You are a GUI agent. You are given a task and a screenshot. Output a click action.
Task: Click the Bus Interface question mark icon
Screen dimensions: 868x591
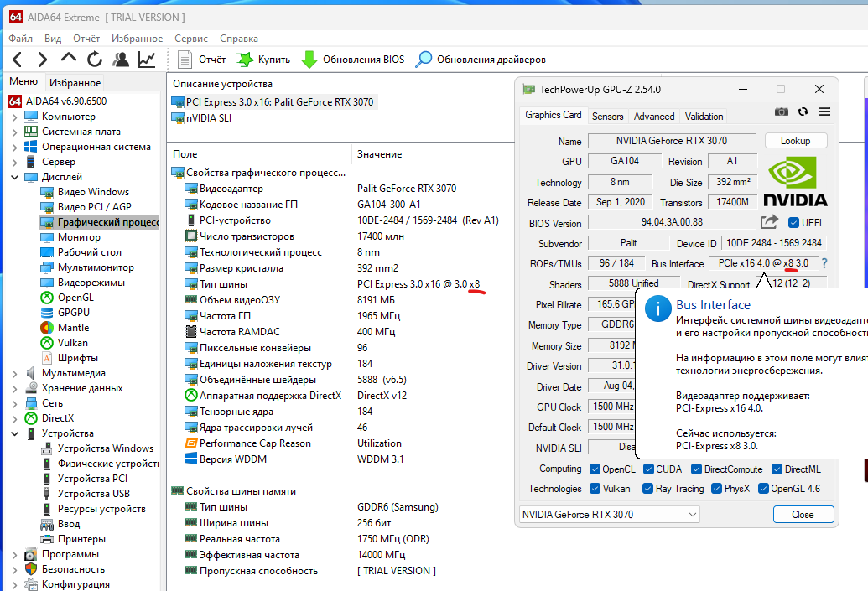coord(824,263)
